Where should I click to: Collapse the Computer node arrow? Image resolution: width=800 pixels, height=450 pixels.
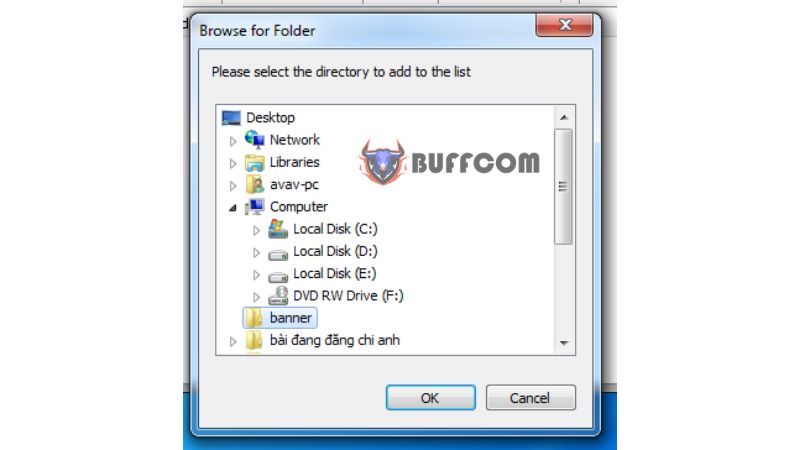233,208
